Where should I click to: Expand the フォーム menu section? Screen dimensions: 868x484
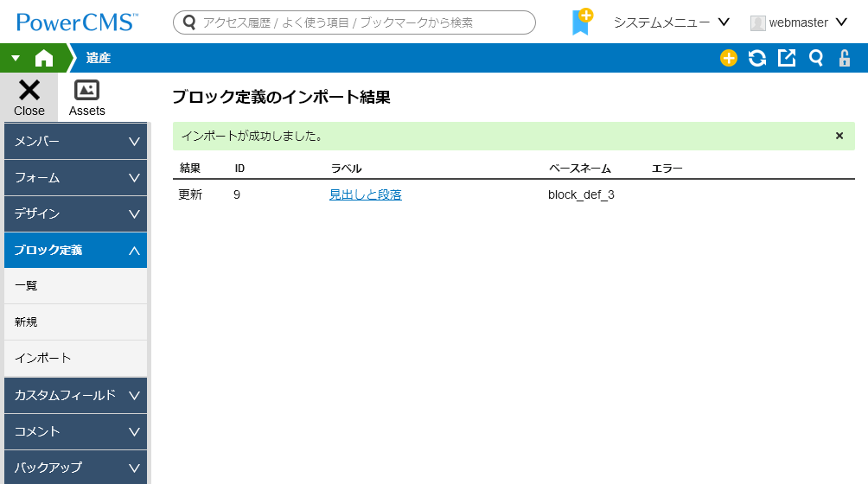click(x=76, y=177)
